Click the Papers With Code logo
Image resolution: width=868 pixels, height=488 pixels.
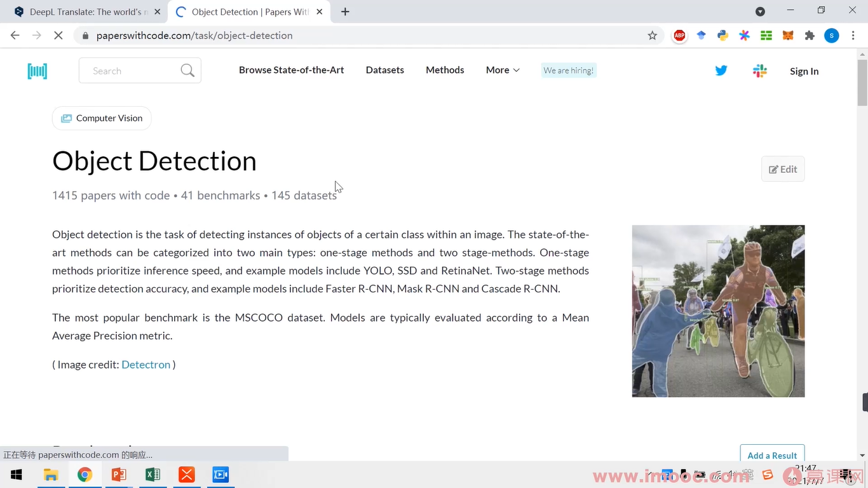(x=37, y=71)
